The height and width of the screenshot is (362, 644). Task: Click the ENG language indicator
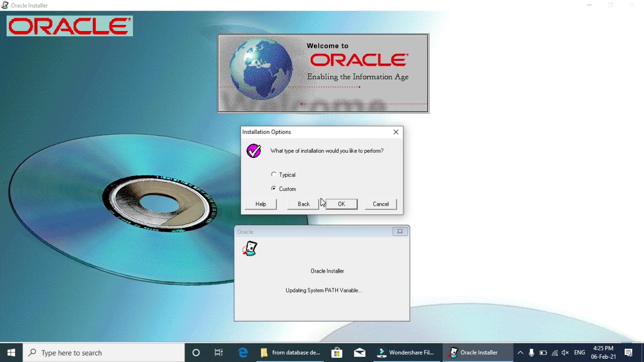coord(579,352)
